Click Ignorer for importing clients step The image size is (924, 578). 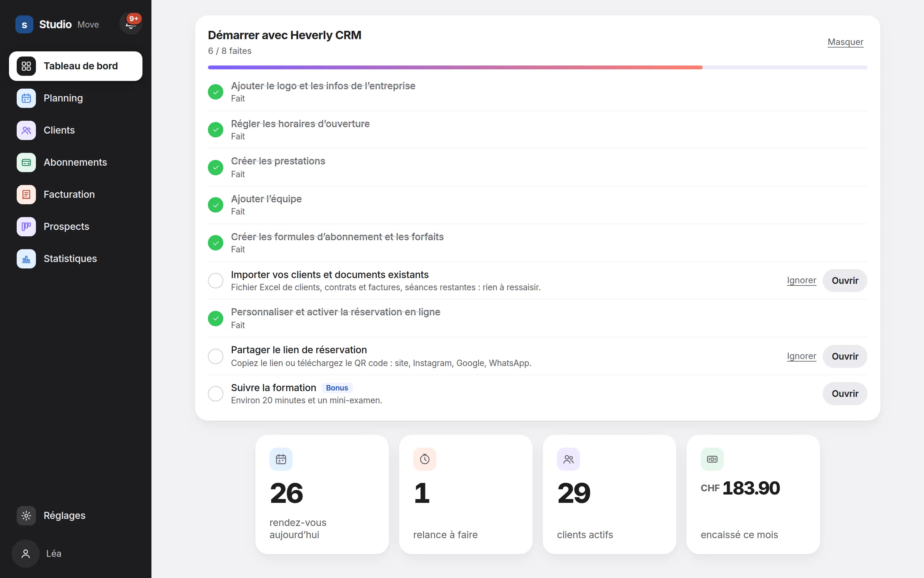click(801, 281)
